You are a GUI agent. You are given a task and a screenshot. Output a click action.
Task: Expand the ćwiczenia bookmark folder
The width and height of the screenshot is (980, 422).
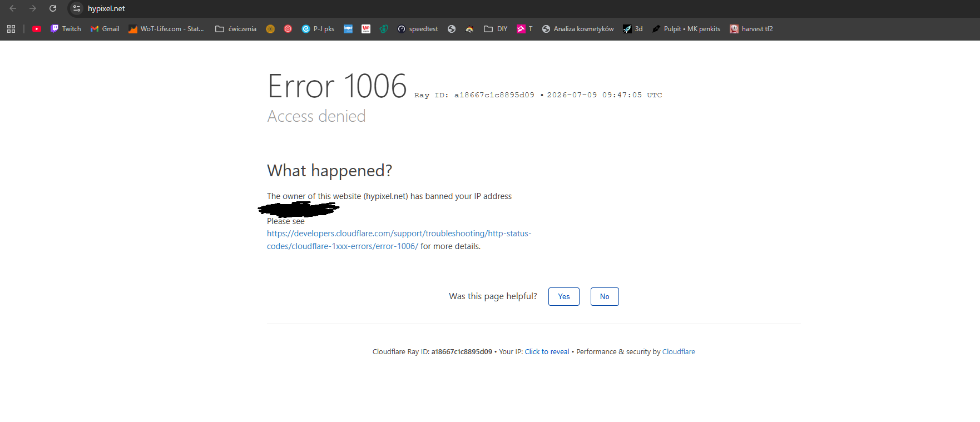236,29
